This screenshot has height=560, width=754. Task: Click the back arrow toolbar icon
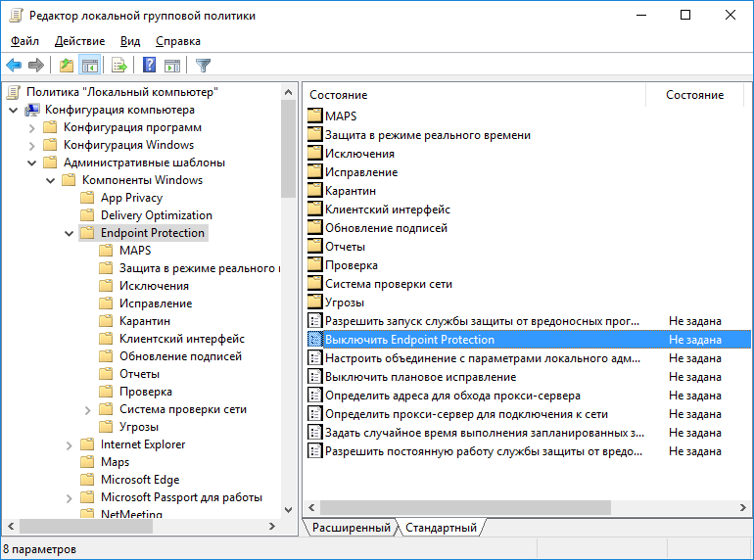click(x=14, y=66)
